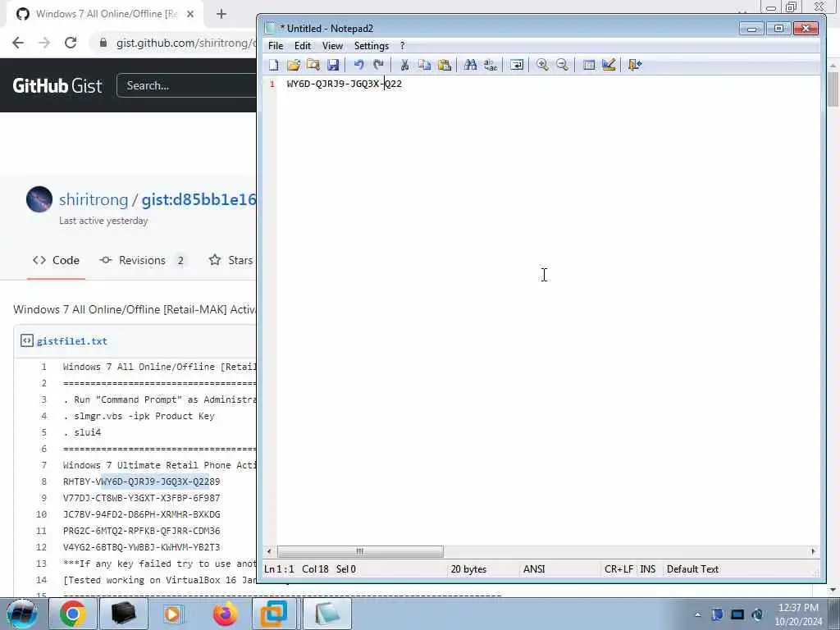Create a new document in Notepad2
Viewport: 840px width, 630px height.
pyautogui.click(x=274, y=65)
